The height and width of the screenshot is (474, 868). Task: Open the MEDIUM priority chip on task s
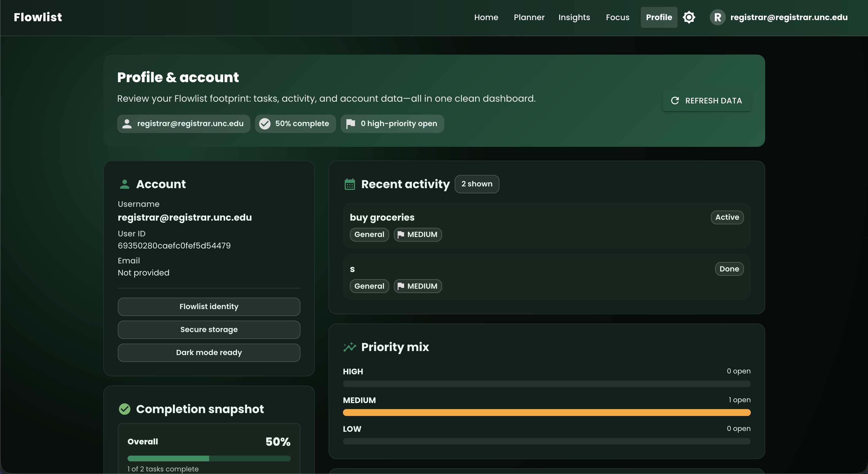tap(418, 286)
